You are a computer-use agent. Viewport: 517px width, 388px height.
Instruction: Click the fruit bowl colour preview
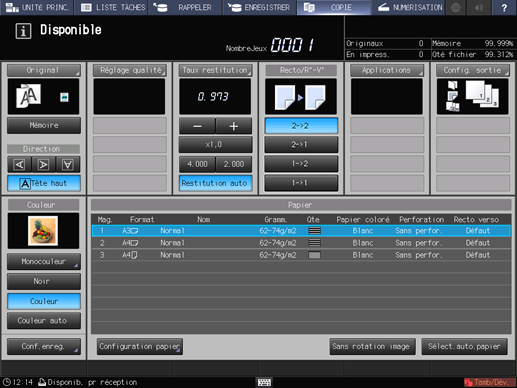[43, 231]
